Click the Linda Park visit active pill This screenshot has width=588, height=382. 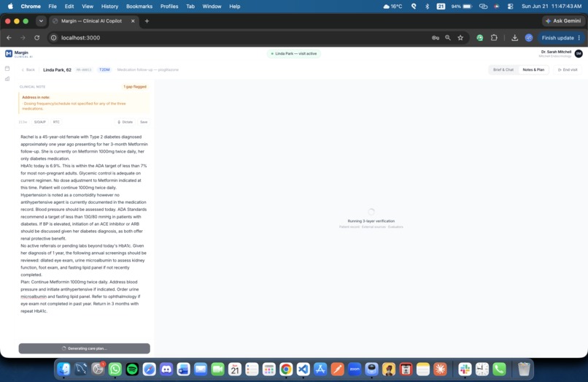pos(294,54)
